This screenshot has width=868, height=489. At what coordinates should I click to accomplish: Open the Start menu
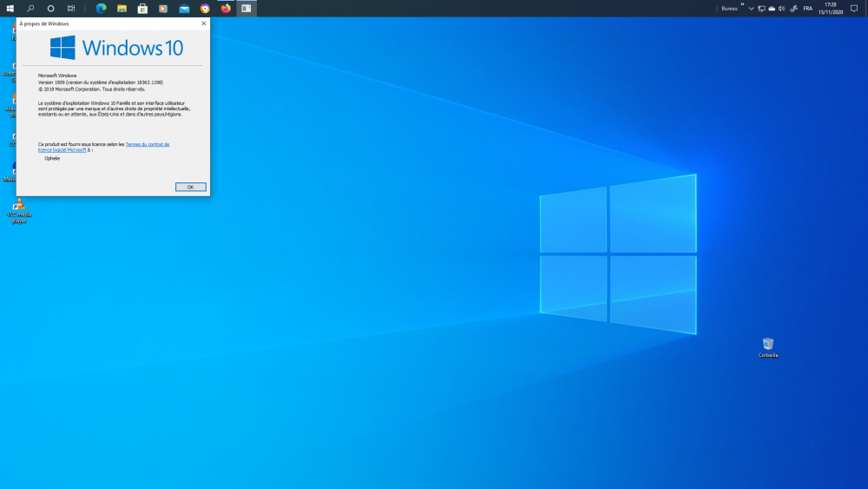tap(10, 9)
